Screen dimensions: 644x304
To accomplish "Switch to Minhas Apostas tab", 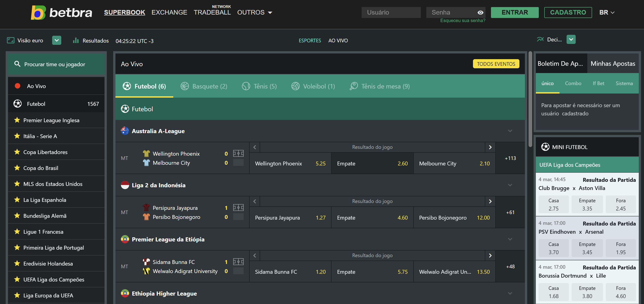I will (613, 63).
